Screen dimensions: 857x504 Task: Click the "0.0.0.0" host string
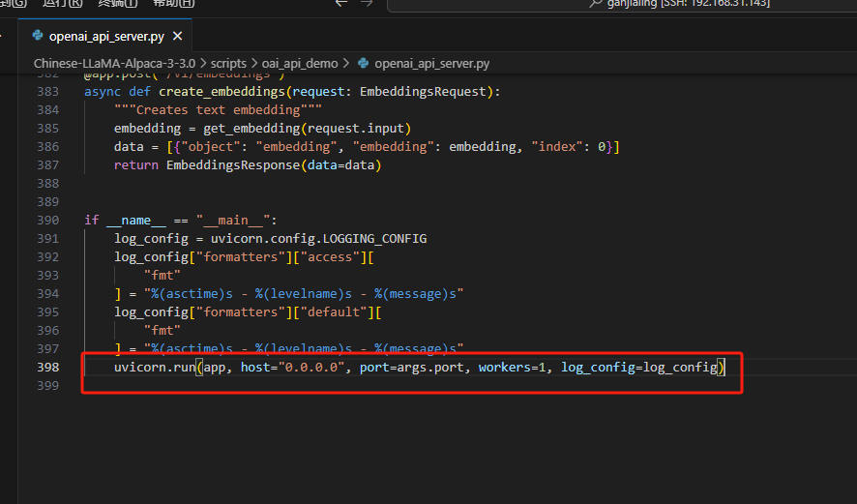coord(311,367)
